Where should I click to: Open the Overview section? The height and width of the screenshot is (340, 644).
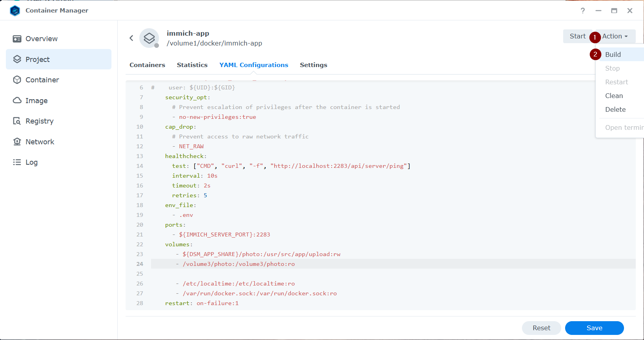click(x=59, y=39)
